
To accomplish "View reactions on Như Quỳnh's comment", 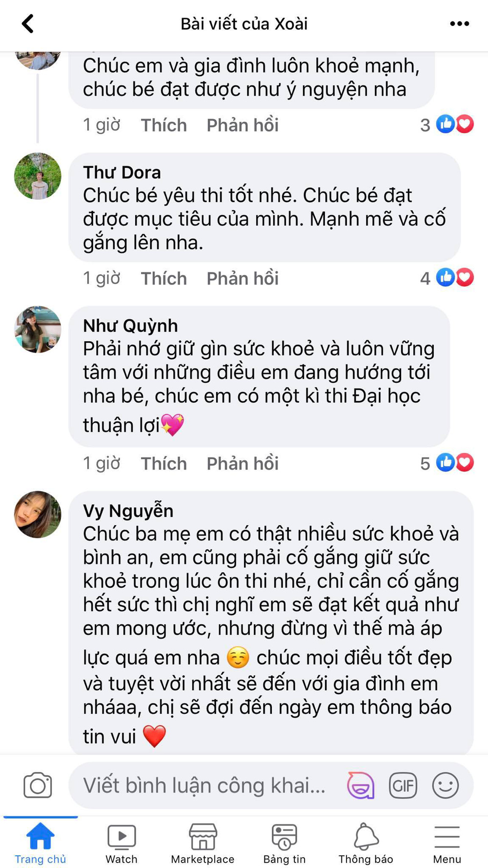I will pyautogui.click(x=447, y=463).
